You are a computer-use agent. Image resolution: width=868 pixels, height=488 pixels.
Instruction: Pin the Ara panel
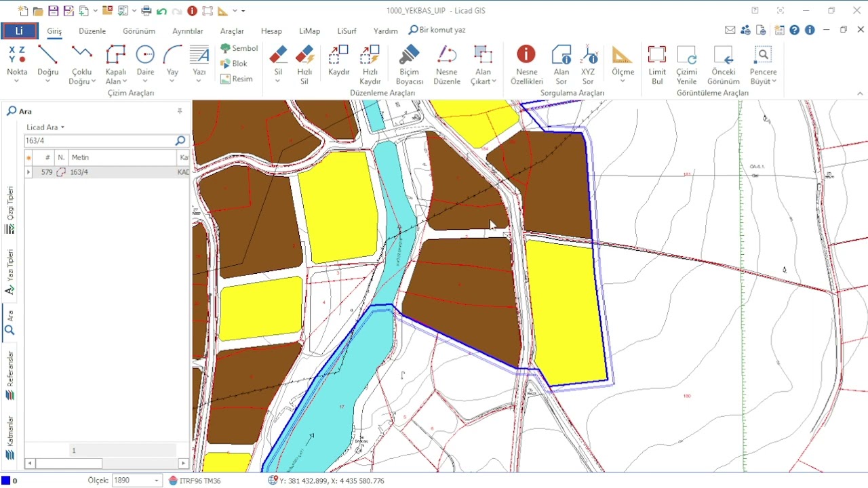pyautogui.click(x=180, y=111)
